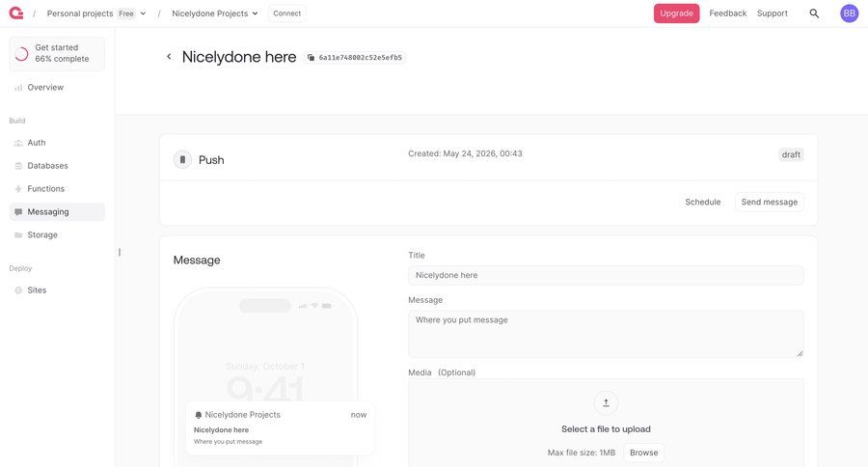Click the Upgrade button
Viewport: 868px width, 467px height.
point(676,14)
